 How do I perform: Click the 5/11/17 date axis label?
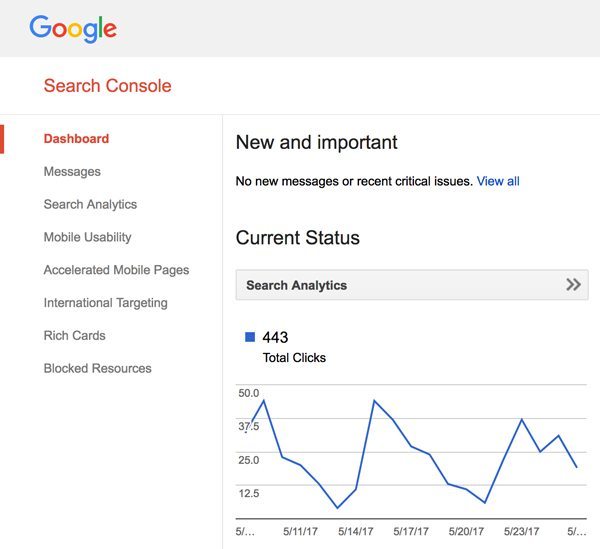[x=300, y=531]
